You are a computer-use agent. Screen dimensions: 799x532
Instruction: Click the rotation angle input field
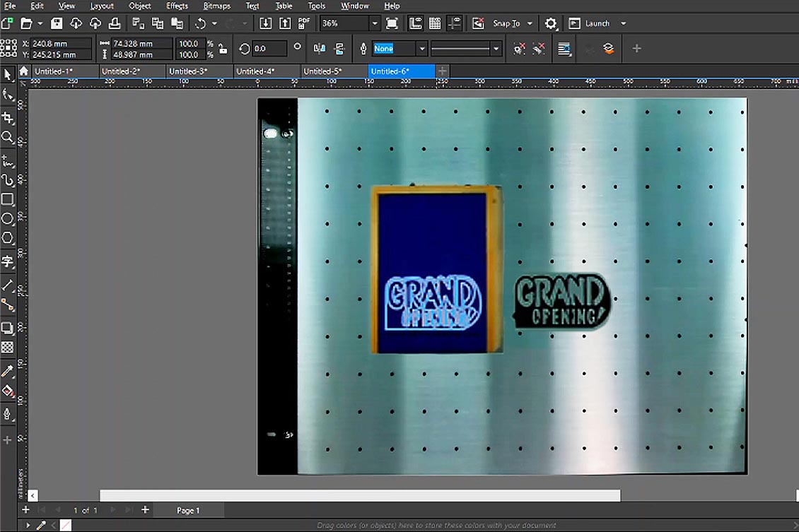click(269, 49)
